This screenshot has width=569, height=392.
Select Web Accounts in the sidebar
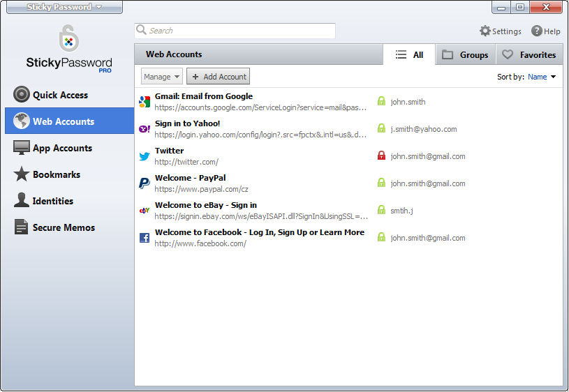(69, 121)
